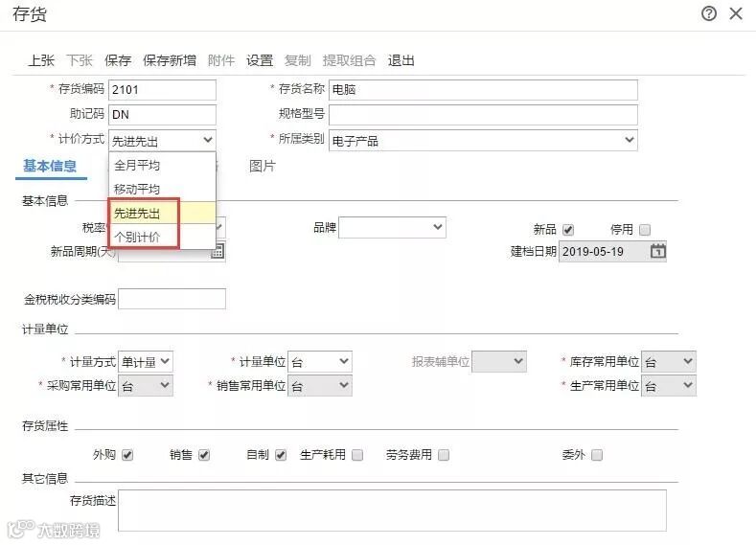Open the 报表辅单位 dropdown
The height and width of the screenshot is (545, 756).
tap(498, 361)
